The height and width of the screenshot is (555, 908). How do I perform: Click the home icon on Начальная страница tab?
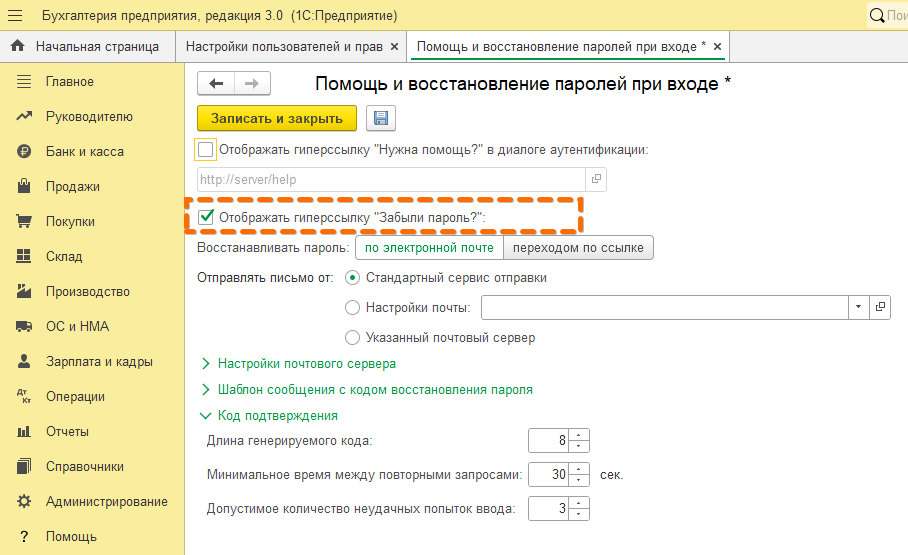(x=18, y=46)
